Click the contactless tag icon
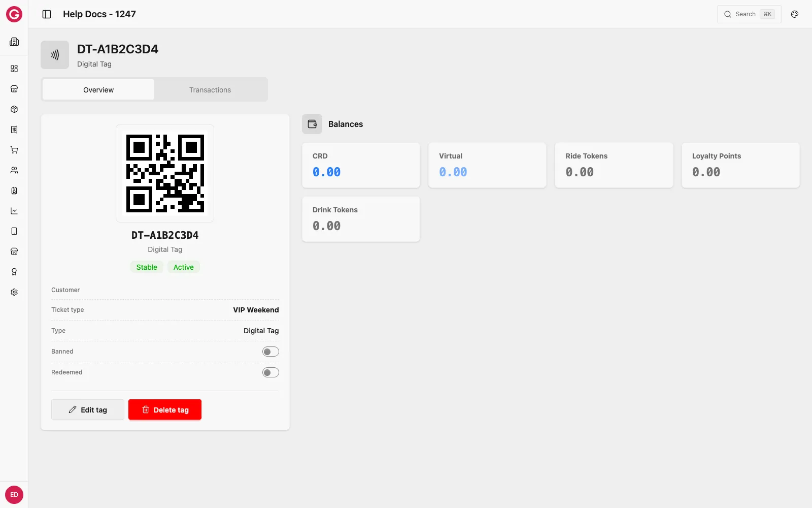Screen dimensions: 812x508 (55, 55)
